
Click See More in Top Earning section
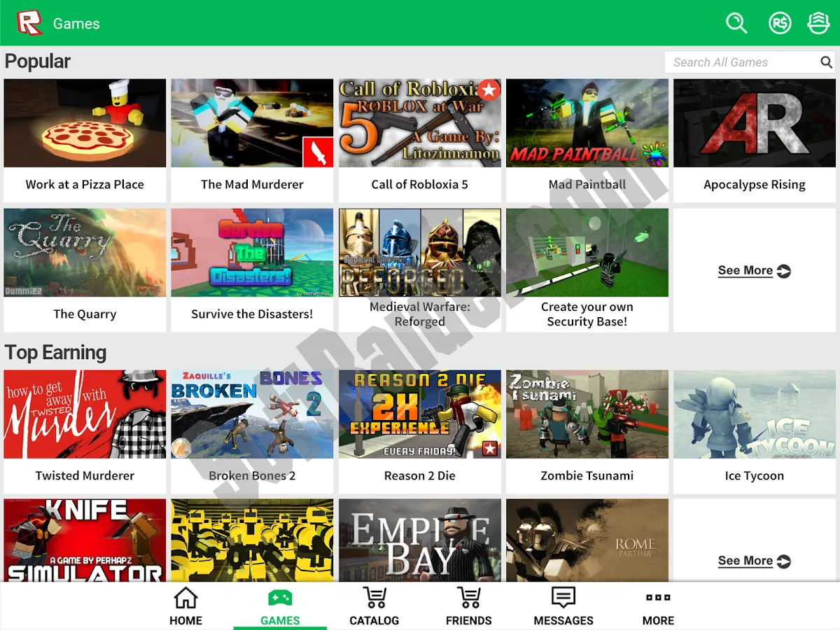(754, 561)
